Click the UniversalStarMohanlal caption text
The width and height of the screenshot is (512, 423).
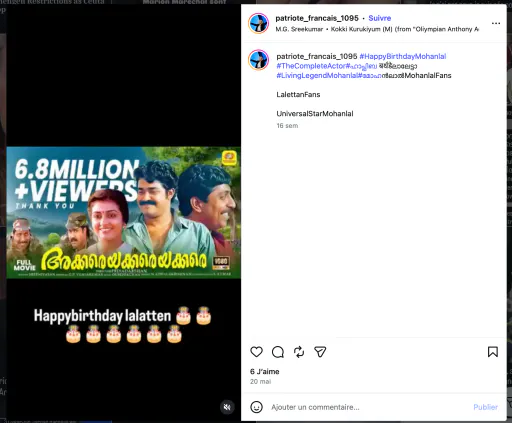315,114
